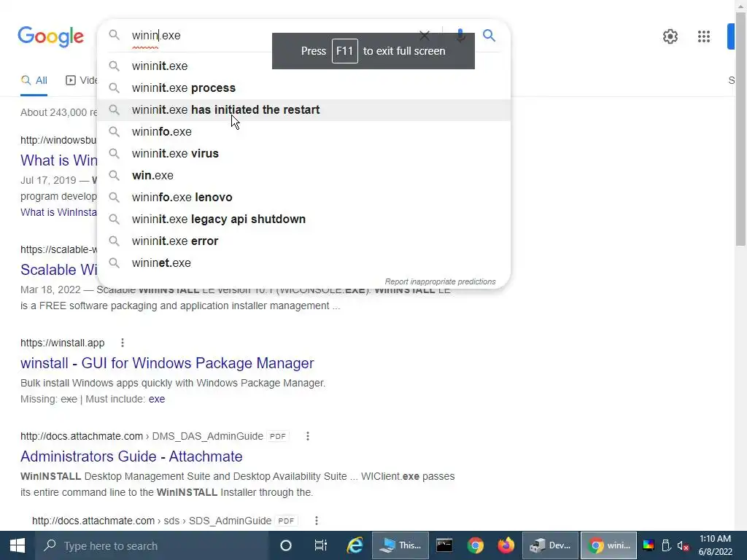Switch to the Videos results tab

coord(81,80)
